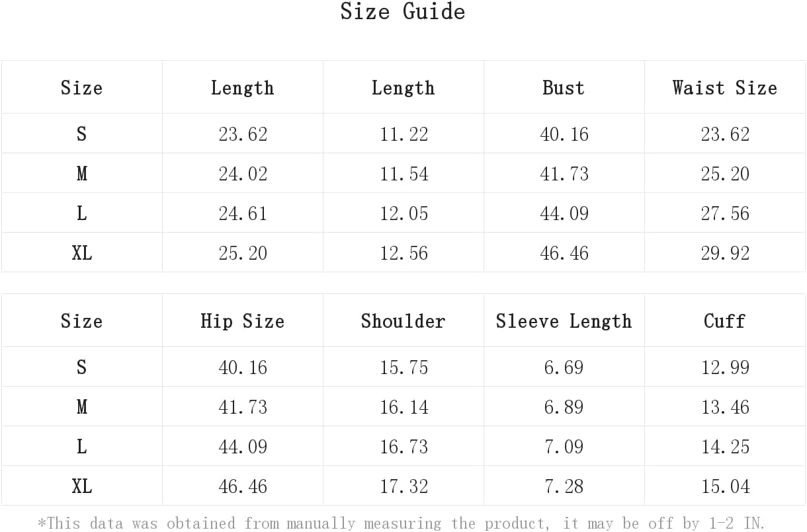The image size is (807, 532).
Task: Click waist value 29.92 for size XL
Action: coord(725,253)
